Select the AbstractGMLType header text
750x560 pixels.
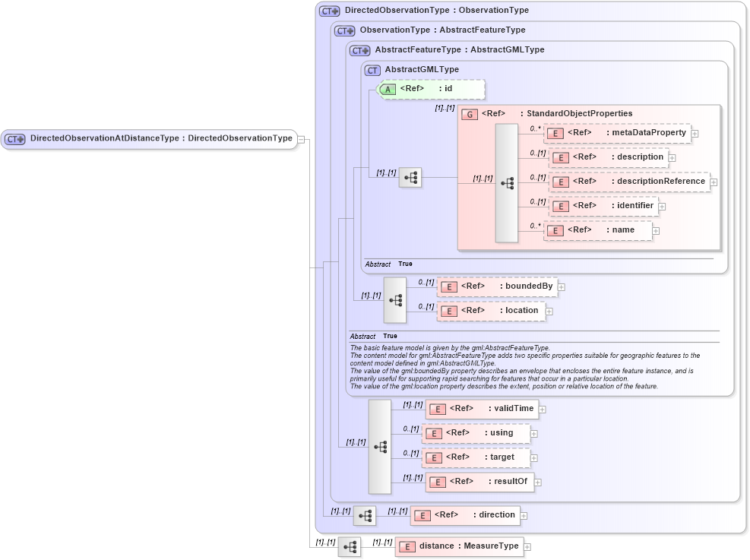[422, 69]
